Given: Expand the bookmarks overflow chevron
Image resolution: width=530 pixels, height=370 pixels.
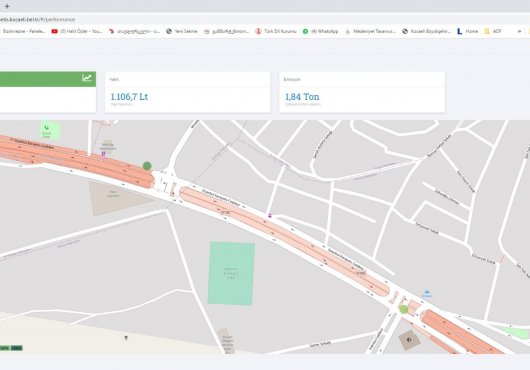Looking at the screenshot, I should pos(519,31).
